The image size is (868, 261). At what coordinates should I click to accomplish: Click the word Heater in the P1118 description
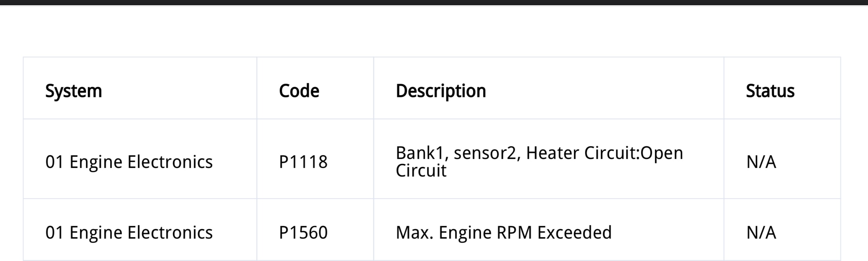pos(553,153)
